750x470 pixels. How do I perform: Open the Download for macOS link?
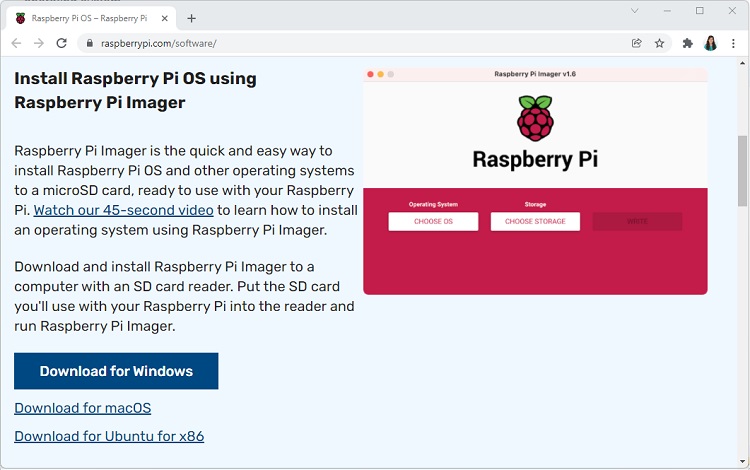83,408
